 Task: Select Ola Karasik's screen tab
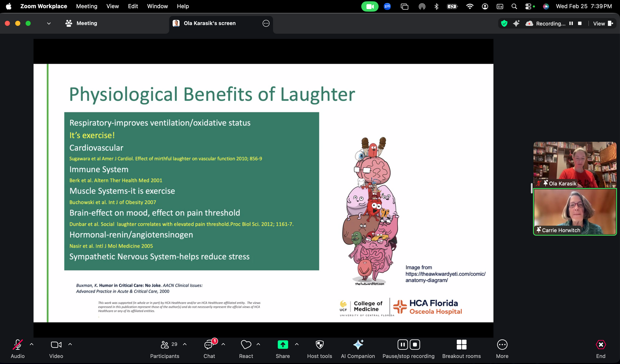point(209,23)
